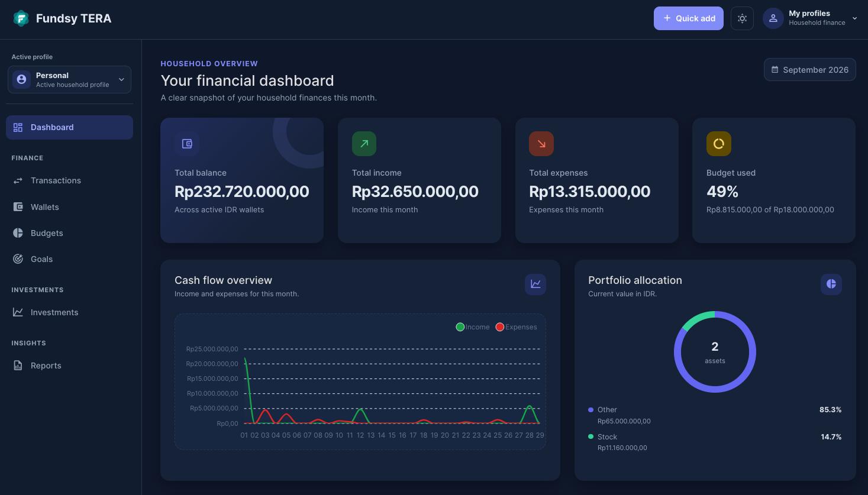Click the Rp11.160.000,00 Stock asset value

[622, 448]
